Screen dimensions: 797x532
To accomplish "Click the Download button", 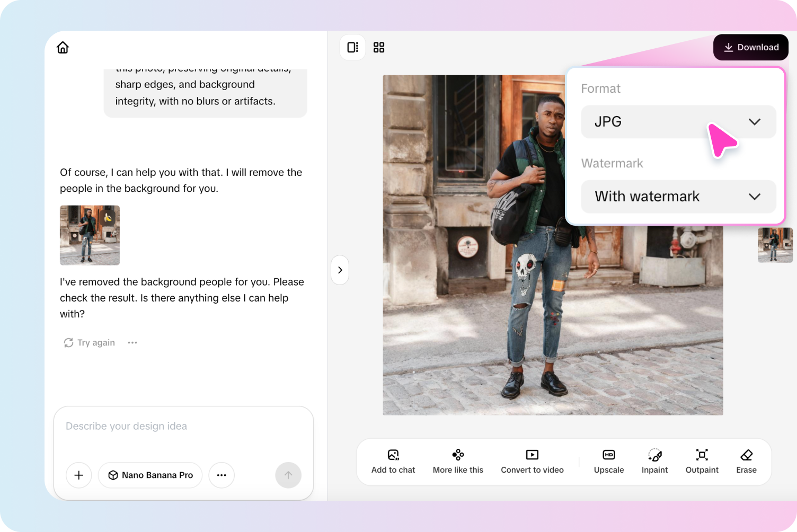I will pos(750,47).
